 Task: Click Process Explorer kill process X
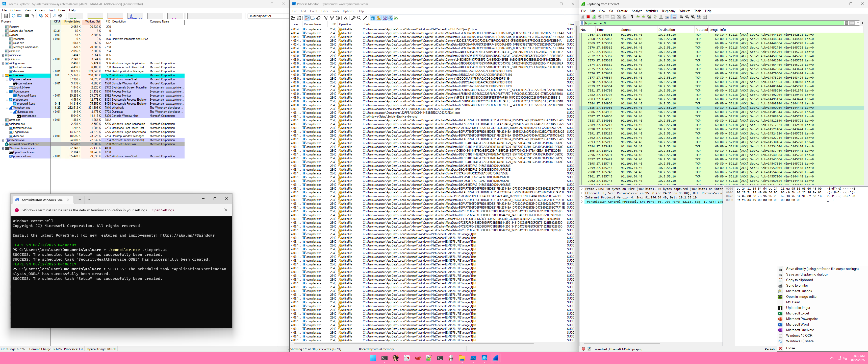click(x=47, y=15)
